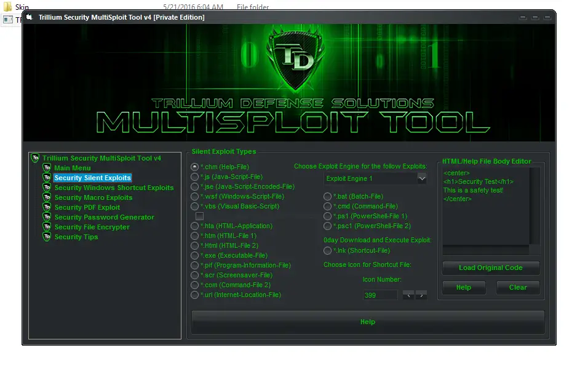Click the shield icon next to Security Windows Shortcut Exploits
The height and width of the screenshot is (377, 588).
pos(47,188)
